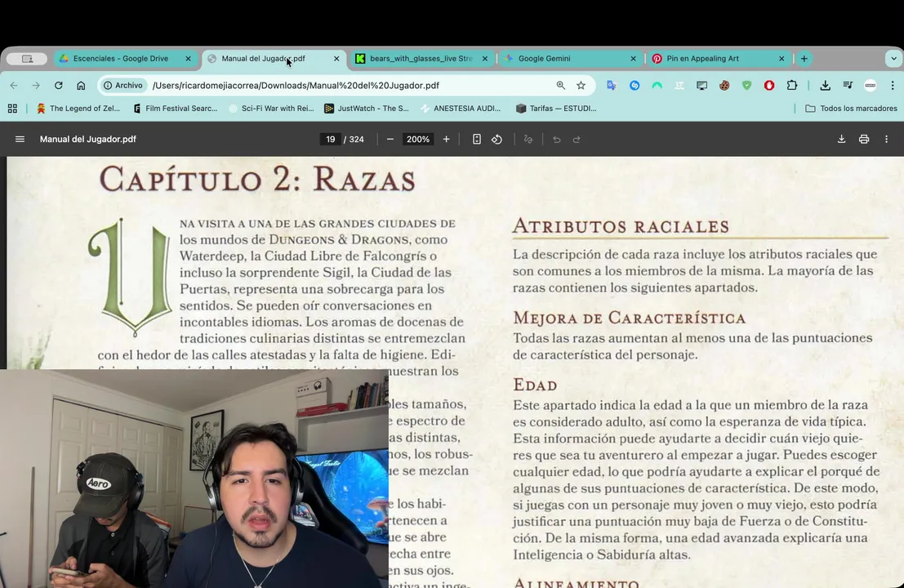Open the media control playlist icon

point(848,85)
